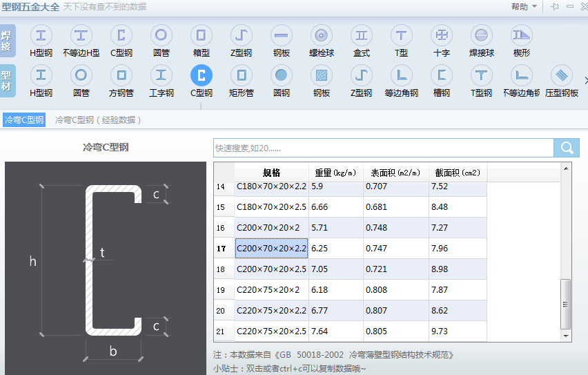The image size is (588, 375).
Task: Open 十字 cross section icon
Action: (442, 36)
